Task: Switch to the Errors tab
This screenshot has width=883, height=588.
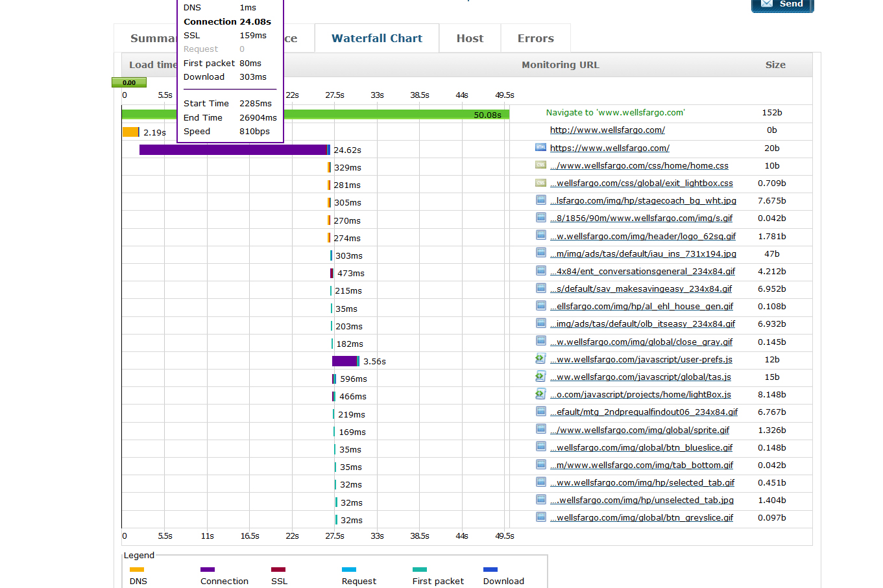Action: pyautogui.click(x=535, y=38)
